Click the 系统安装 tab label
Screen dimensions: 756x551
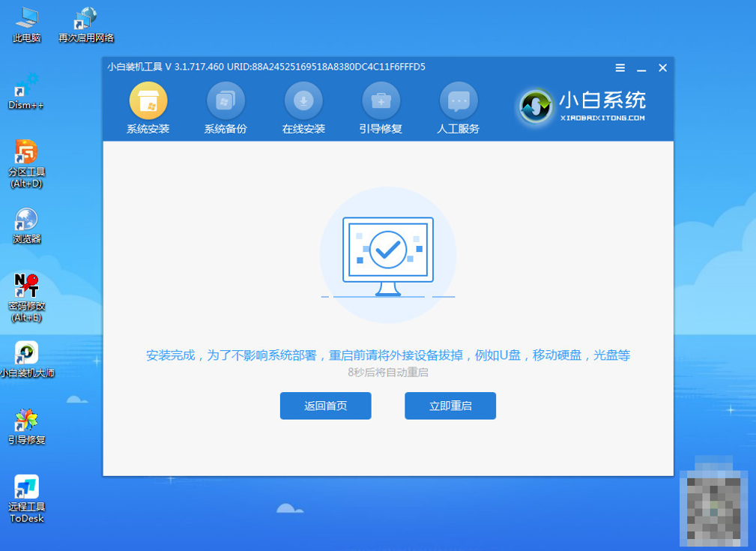click(148, 129)
